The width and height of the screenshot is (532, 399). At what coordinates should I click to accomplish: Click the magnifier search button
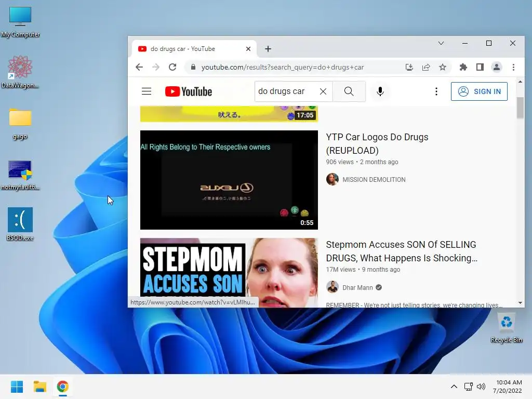[x=349, y=91]
